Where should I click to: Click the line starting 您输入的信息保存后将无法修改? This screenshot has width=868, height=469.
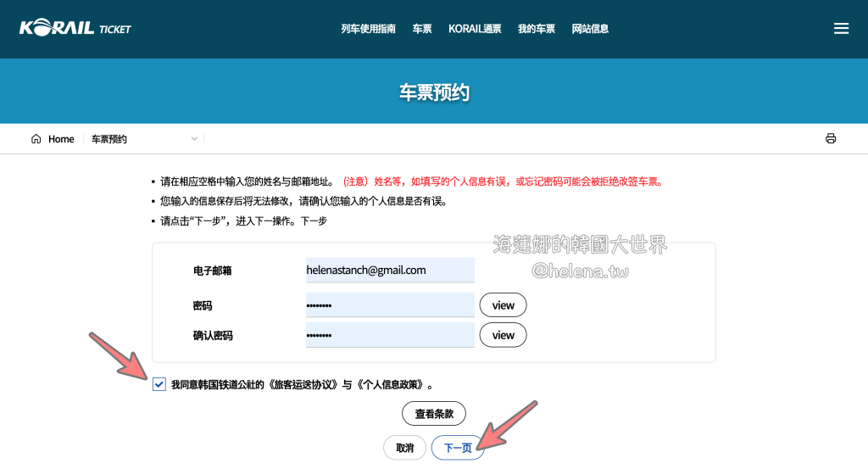pyautogui.click(x=303, y=201)
